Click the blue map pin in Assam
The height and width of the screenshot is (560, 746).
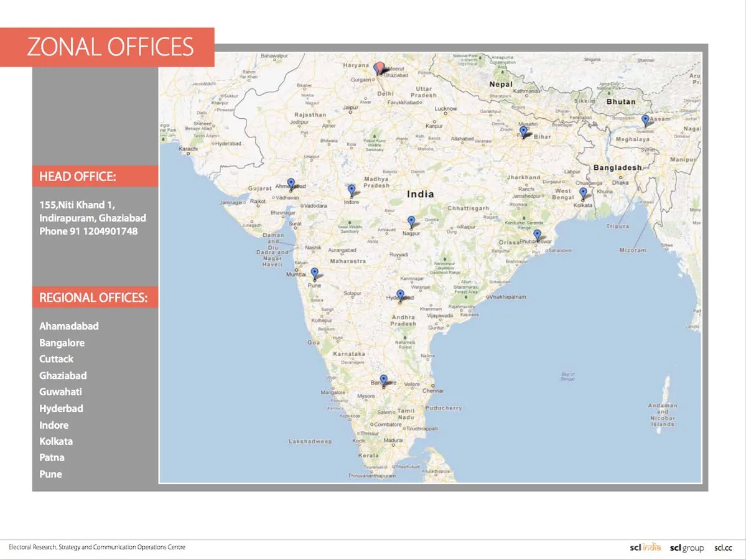point(645,119)
